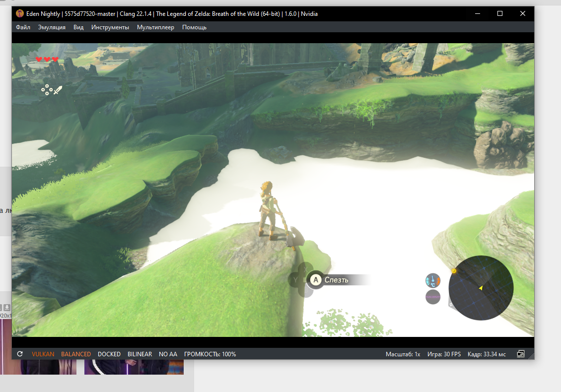This screenshot has width=561, height=392.
Task: Click the sword weapon icon in HUD
Action: click(58, 90)
